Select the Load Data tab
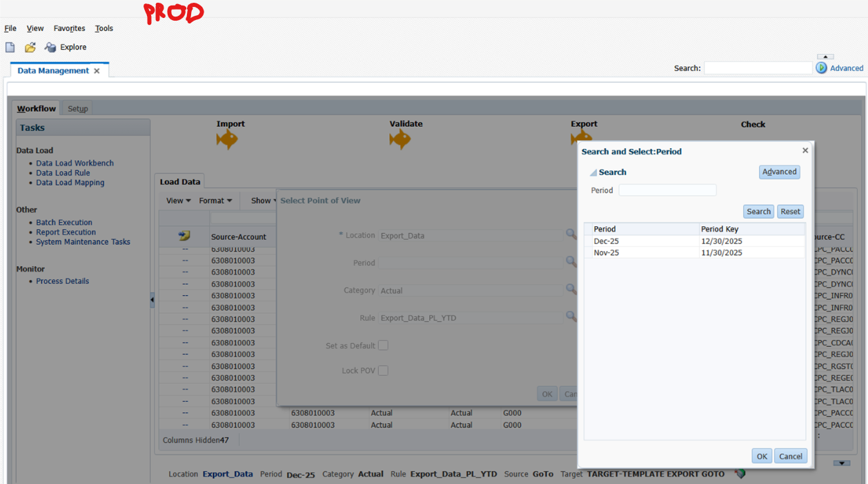868x484 pixels. click(x=180, y=182)
